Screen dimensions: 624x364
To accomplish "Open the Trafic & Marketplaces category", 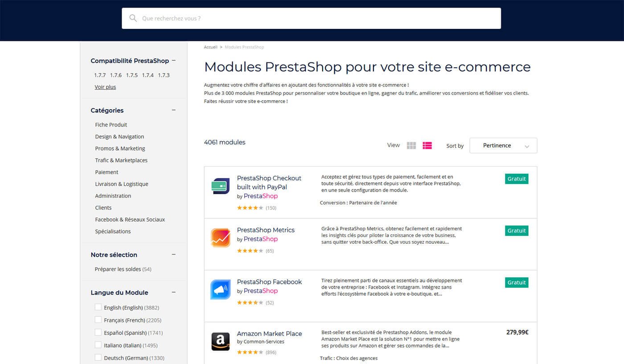I will [x=121, y=160].
